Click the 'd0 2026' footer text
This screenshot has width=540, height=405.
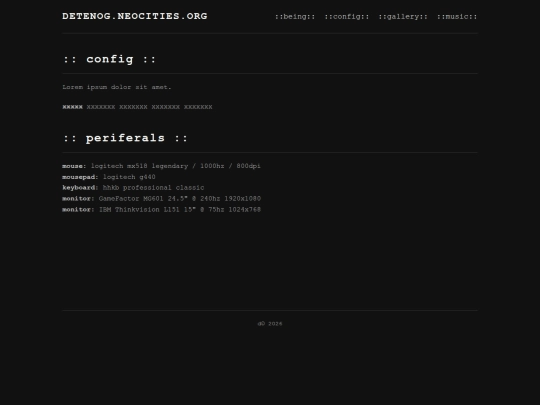pyautogui.click(x=270, y=324)
